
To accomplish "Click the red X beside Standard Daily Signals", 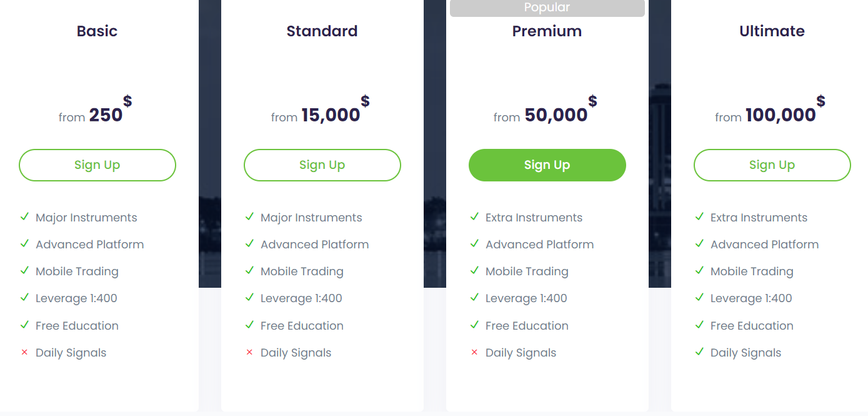I will [249, 353].
